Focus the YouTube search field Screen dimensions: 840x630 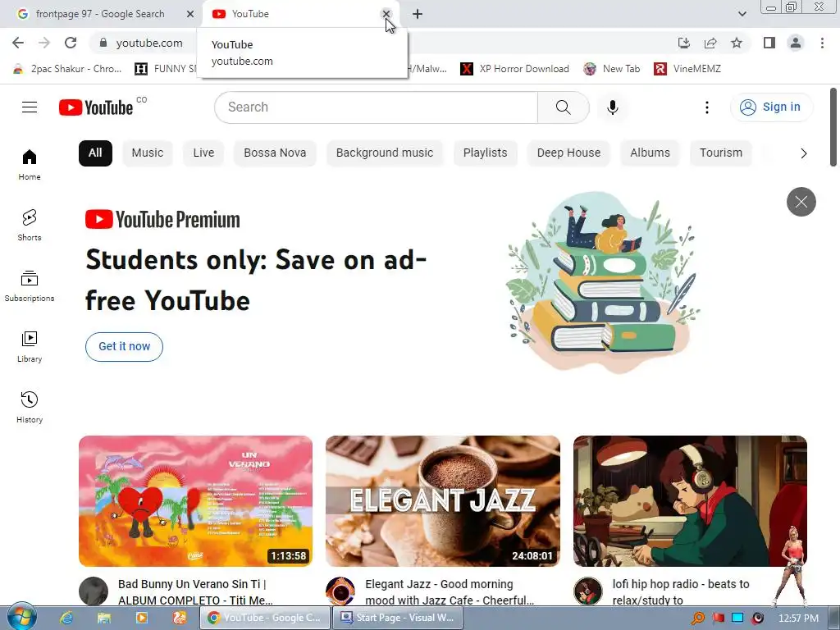tap(376, 107)
